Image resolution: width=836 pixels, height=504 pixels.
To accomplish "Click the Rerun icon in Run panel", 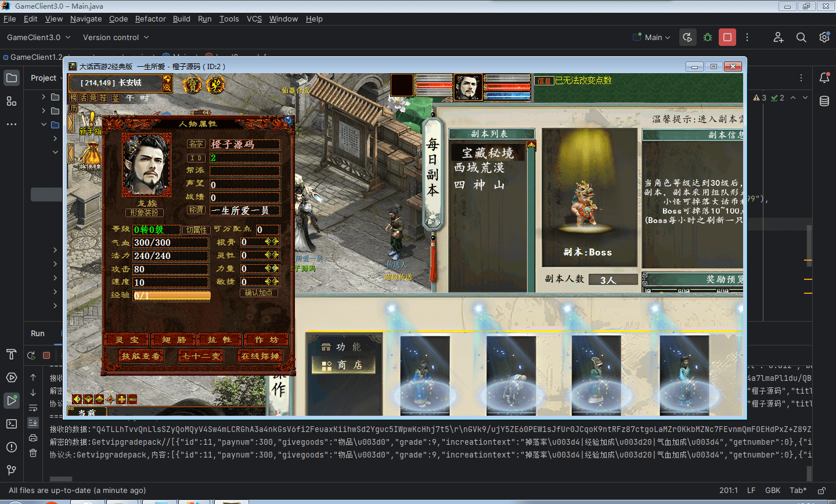I will coord(31,355).
